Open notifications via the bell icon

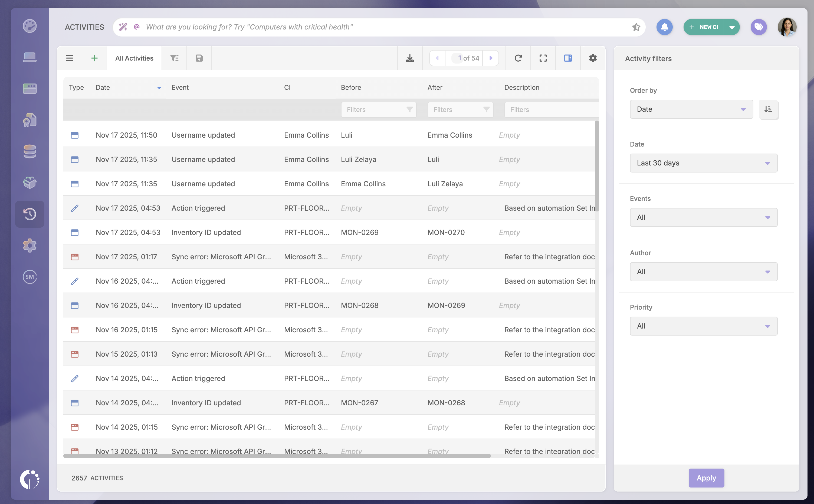click(664, 27)
